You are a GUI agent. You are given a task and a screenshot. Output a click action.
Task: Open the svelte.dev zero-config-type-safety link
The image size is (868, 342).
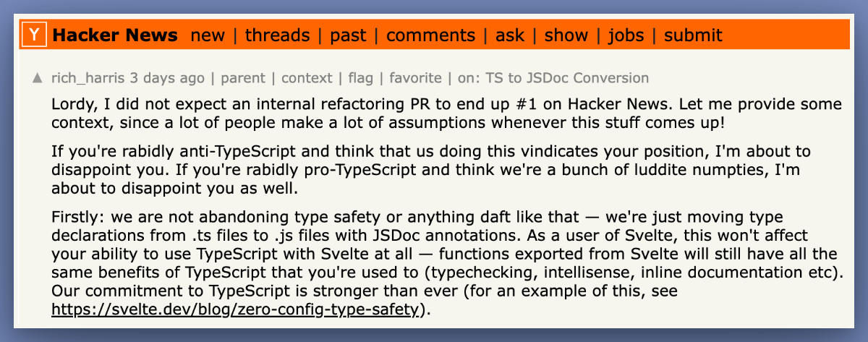(x=236, y=310)
